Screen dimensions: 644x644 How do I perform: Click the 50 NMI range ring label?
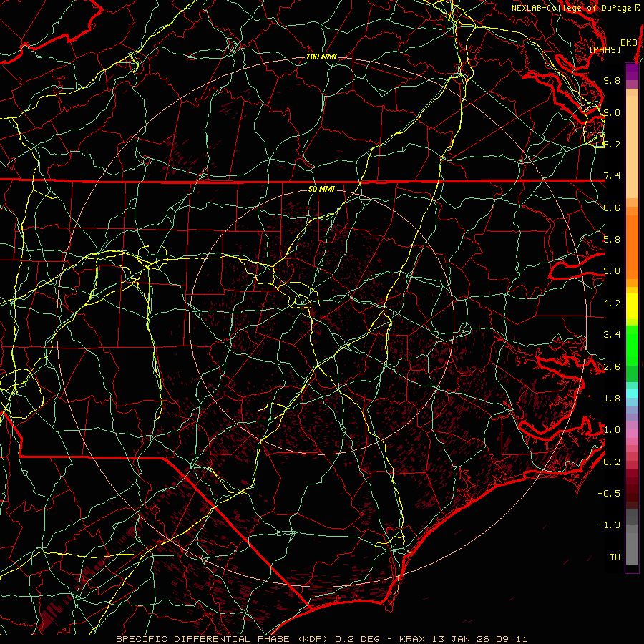tap(321, 190)
